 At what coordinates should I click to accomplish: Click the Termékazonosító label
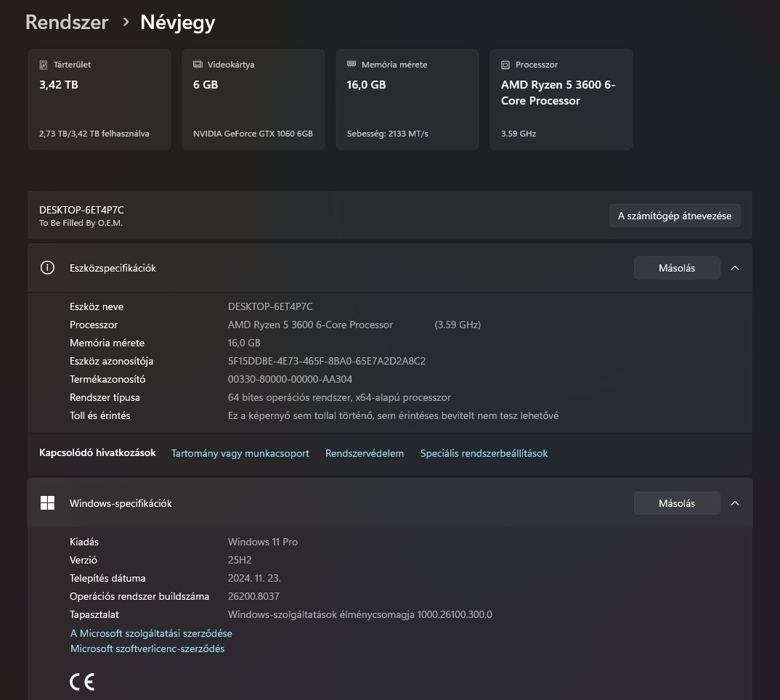107,379
